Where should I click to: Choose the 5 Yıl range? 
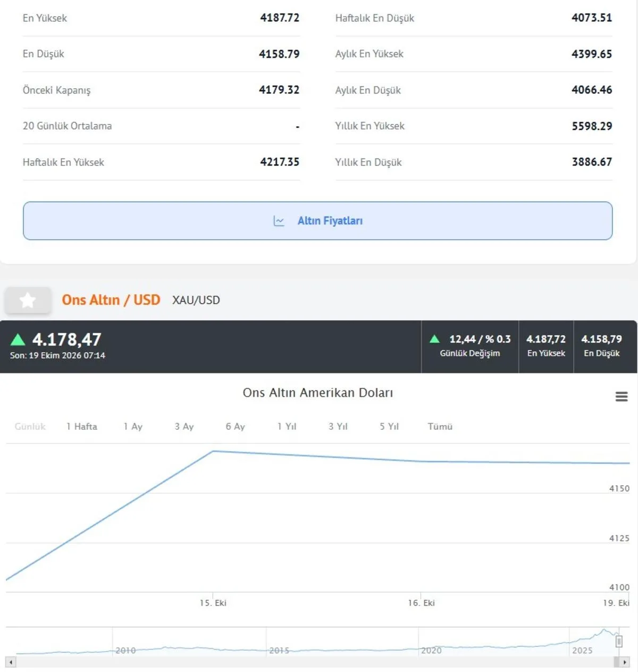point(389,427)
